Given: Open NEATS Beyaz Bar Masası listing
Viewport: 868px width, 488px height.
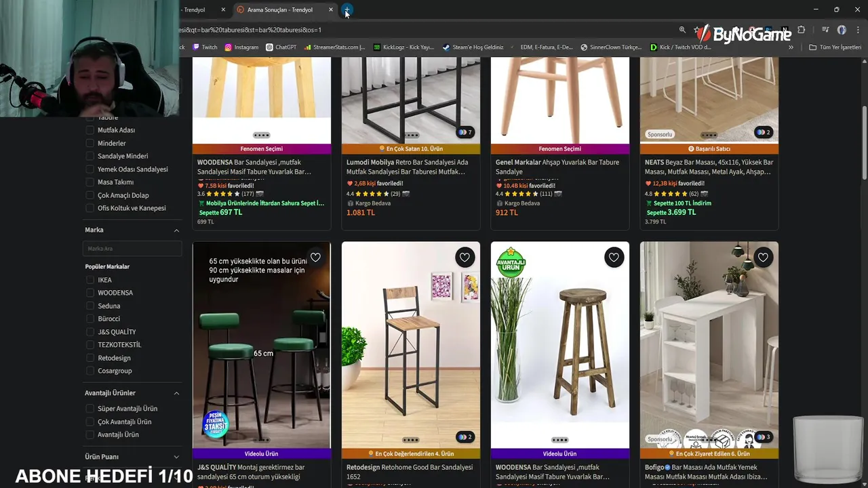Looking at the screenshot, I should coord(709,167).
